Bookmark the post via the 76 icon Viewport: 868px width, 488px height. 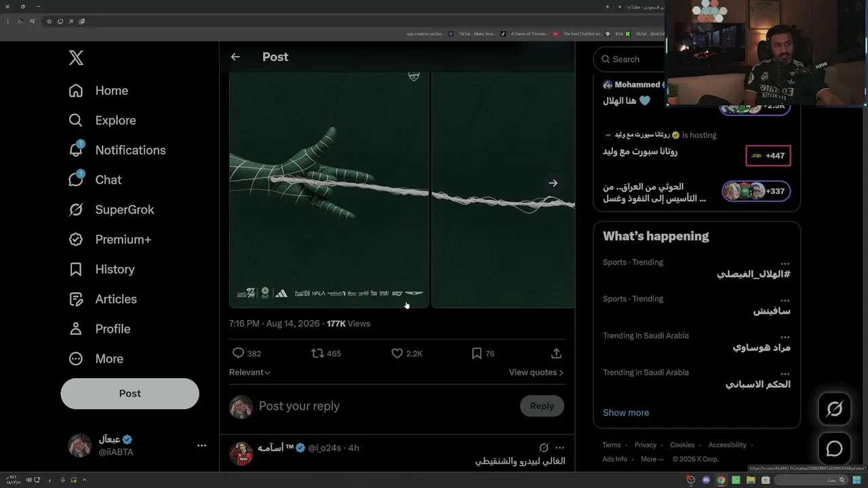(x=477, y=353)
